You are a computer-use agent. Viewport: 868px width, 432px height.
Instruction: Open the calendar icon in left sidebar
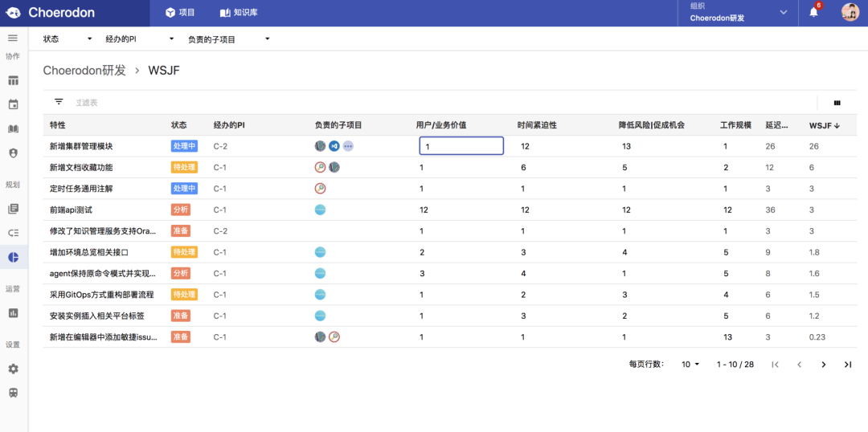(13, 104)
